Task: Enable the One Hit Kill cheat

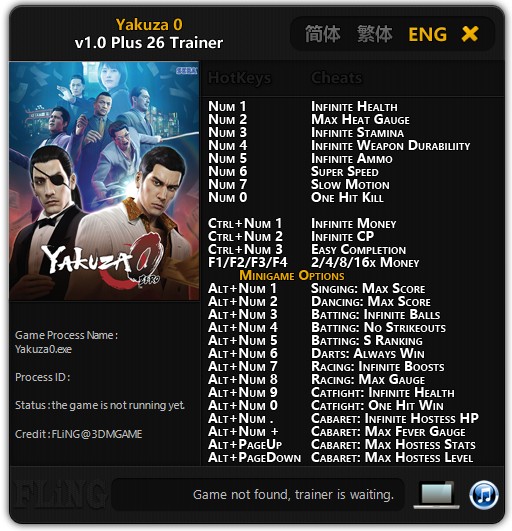Action: coord(347,197)
